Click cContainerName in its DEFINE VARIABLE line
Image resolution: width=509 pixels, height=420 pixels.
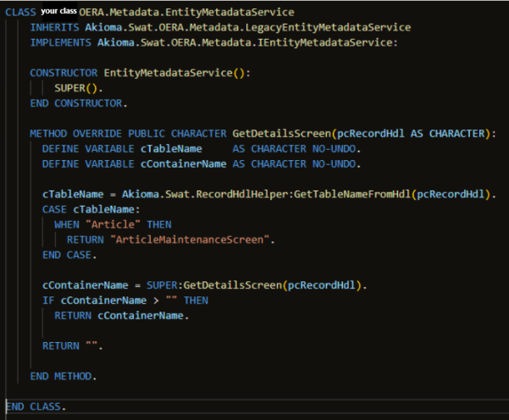tap(184, 164)
